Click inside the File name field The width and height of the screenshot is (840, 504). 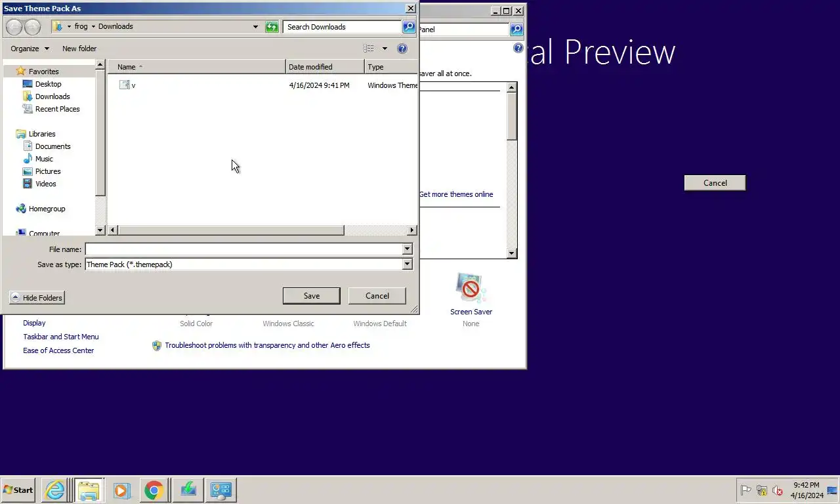pyautogui.click(x=243, y=249)
